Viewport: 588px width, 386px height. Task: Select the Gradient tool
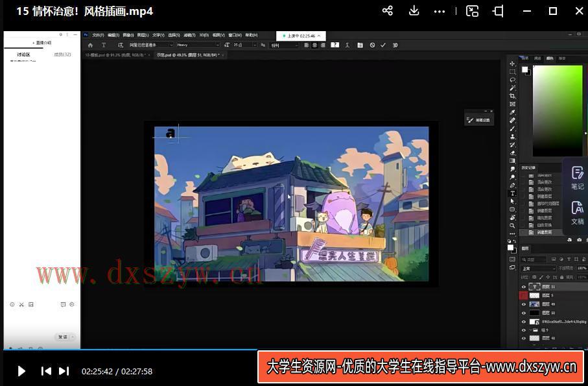pyautogui.click(x=512, y=161)
